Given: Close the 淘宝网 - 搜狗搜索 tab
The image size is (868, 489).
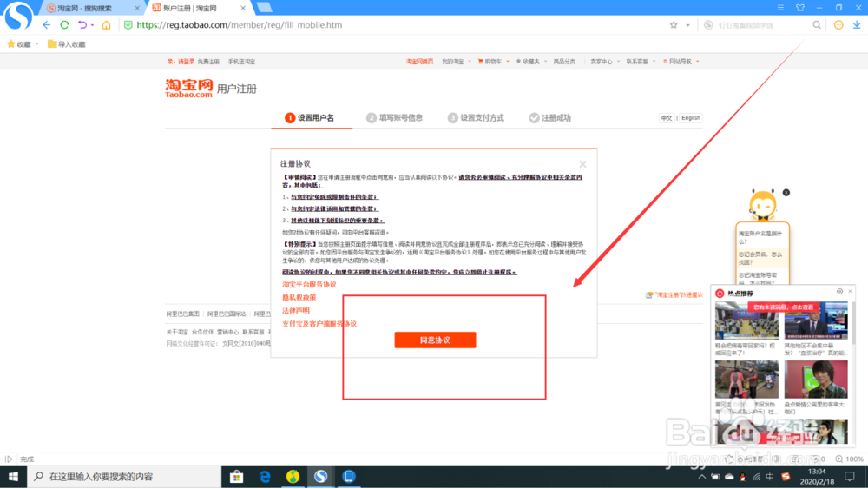Looking at the screenshot, I should [137, 9].
